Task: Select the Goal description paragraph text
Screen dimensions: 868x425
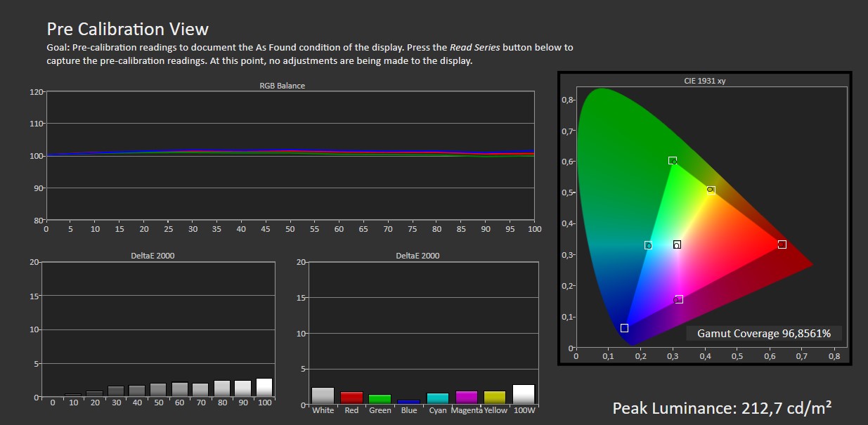Action: coord(310,54)
